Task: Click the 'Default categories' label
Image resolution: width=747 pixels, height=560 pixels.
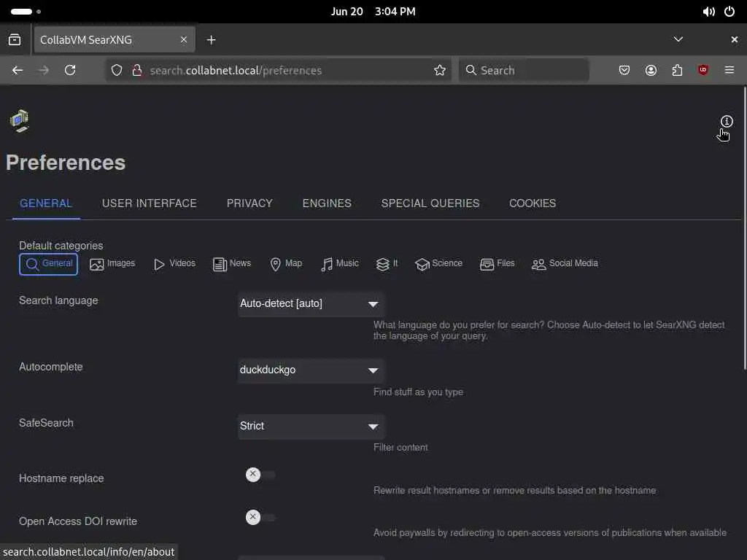Action: 61,246
